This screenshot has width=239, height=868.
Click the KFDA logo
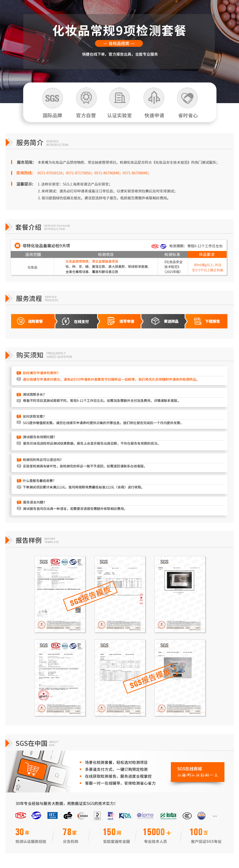tap(125, 816)
